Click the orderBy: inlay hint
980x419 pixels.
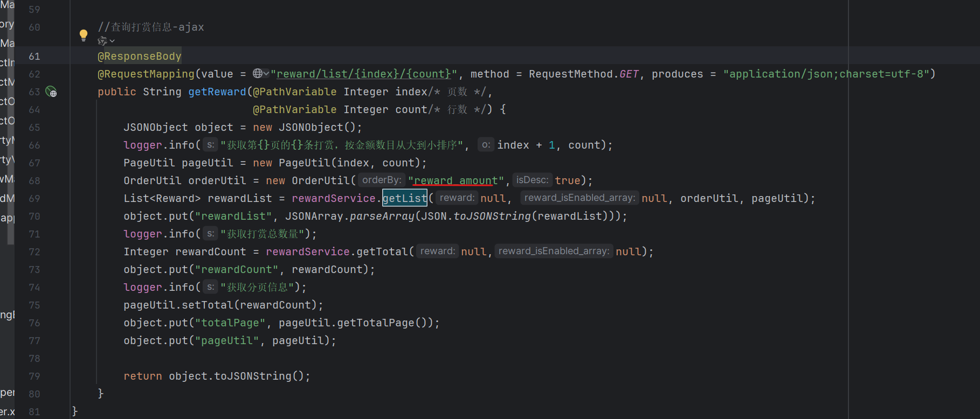(x=382, y=180)
